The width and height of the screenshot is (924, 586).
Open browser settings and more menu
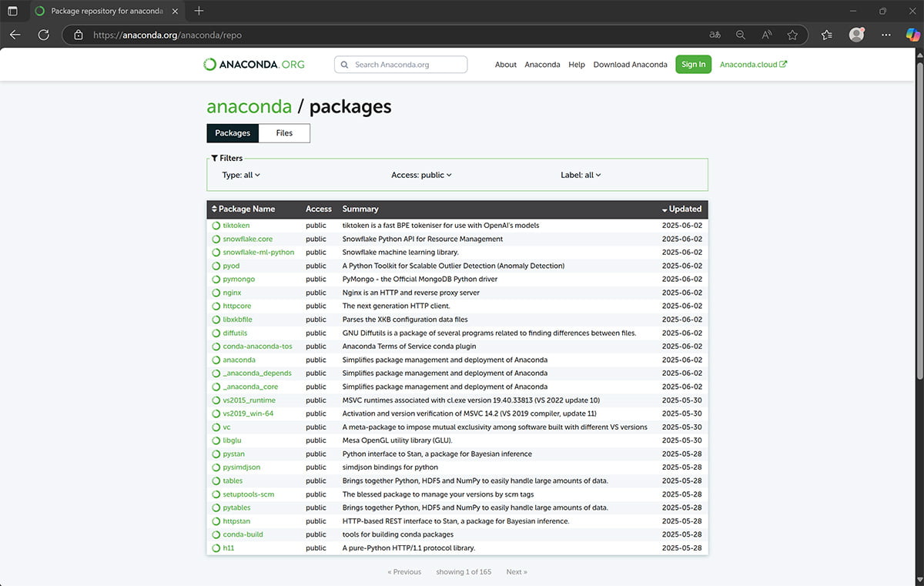click(x=886, y=35)
